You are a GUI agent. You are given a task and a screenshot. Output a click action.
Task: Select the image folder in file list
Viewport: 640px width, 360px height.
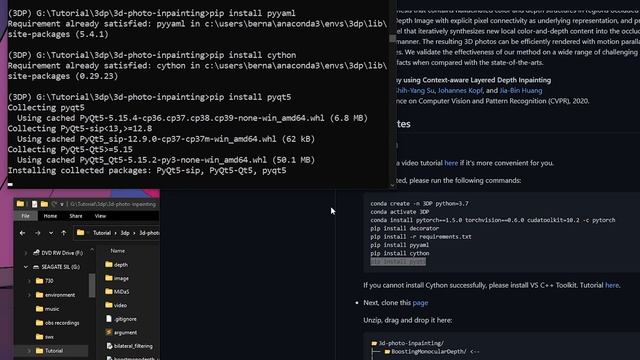(x=121, y=278)
